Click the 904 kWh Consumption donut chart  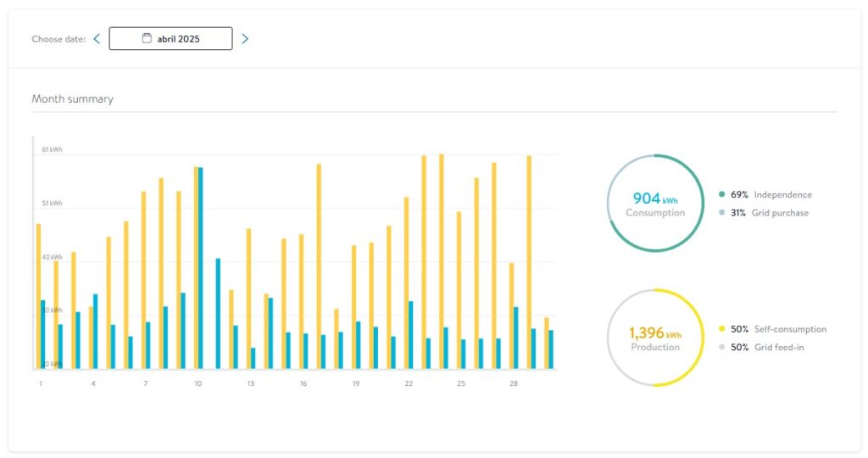655,204
